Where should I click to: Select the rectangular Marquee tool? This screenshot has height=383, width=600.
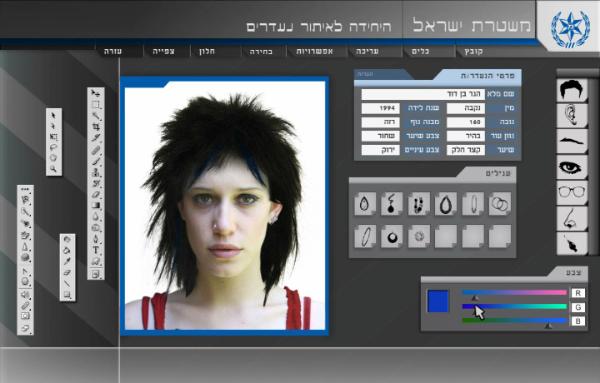coord(96,104)
